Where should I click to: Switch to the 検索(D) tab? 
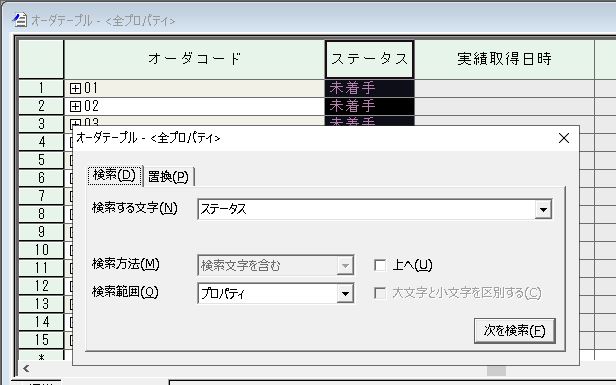click(x=114, y=175)
